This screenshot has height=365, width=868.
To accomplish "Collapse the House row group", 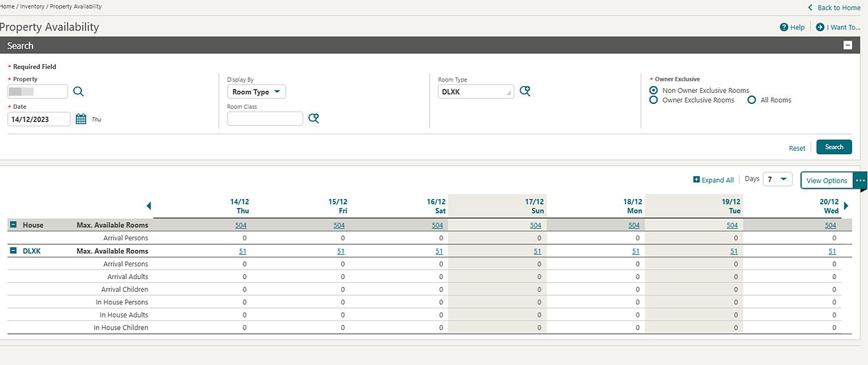I will click(x=13, y=225).
